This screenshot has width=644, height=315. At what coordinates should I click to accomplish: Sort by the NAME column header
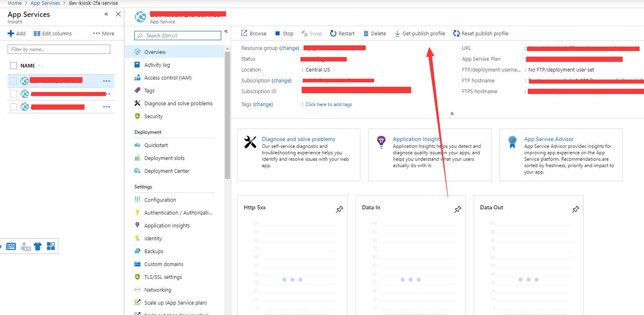pyautogui.click(x=28, y=65)
